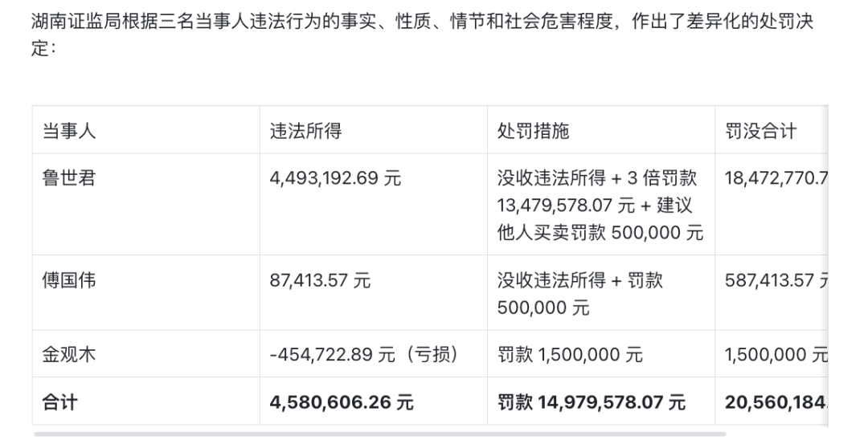
Task: Click the 3 倍罚款 penalty description cell
Action: click(x=600, y=205)
